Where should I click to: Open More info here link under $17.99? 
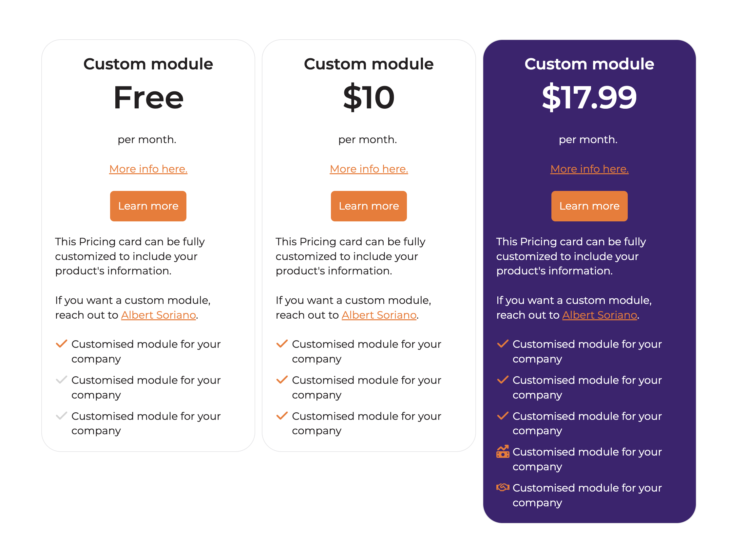(x=589, y=169)
